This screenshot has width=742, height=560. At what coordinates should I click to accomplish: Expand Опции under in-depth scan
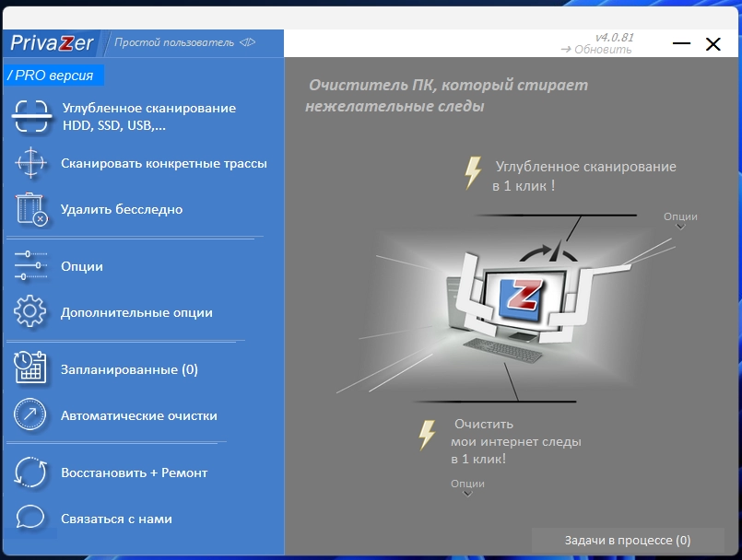pyautogui.click(x=680, y=220)
